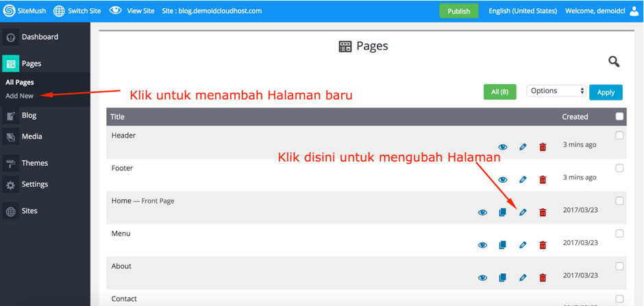
Task: Delete the Header page
Action: click(543, 147)
